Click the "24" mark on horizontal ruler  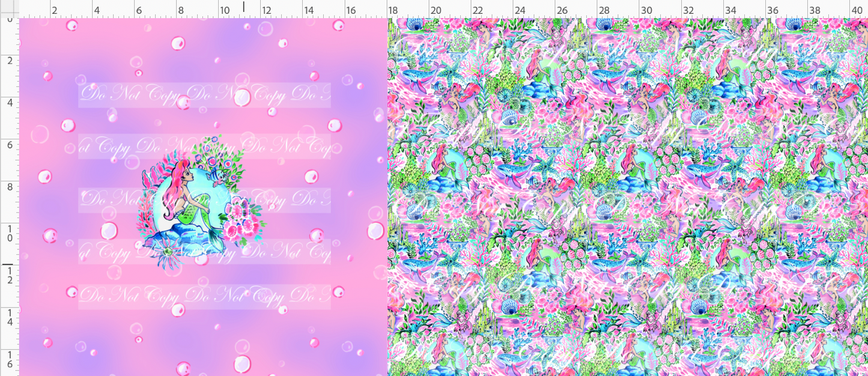pos(520,11)
